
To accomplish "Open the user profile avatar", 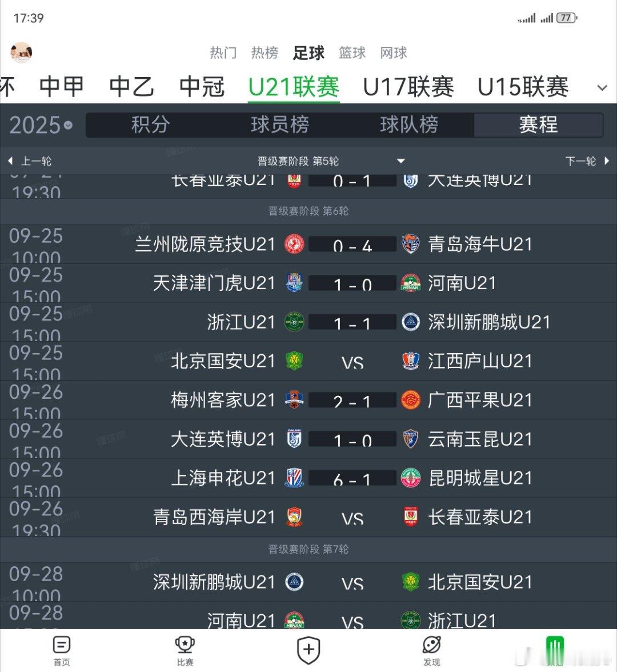I will tap(21, 53).
